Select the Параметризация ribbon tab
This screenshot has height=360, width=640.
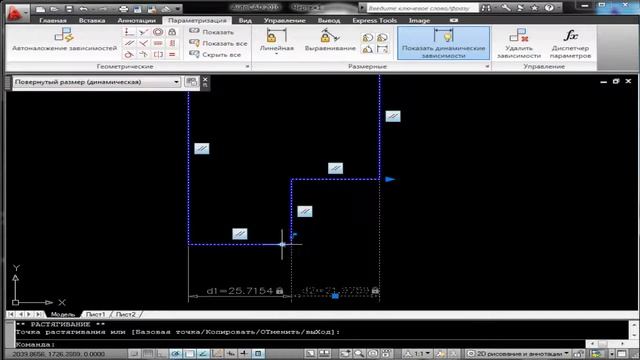[x=197, y=20]
